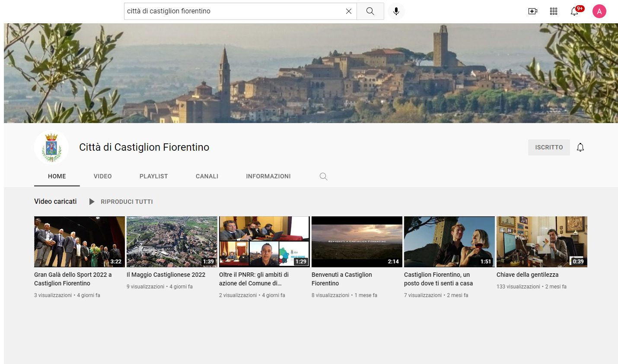Click the play all triangle icon
Screen dimensions: 618x364
pyautogui.click(x=92, y=202)
